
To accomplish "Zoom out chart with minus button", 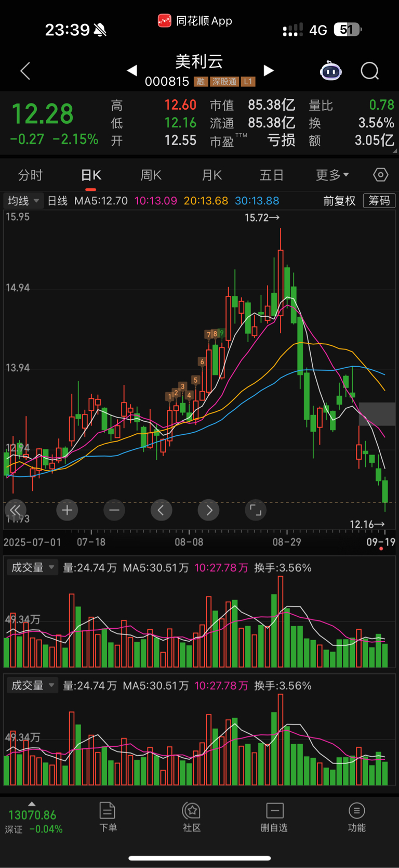I will click(x=114, y=510).
